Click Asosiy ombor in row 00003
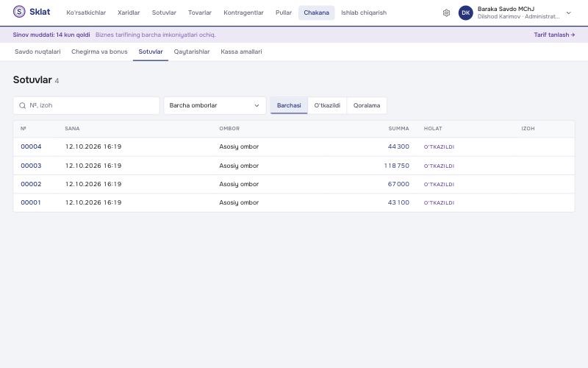This screenshot has width=588, height=368. tap(239, 166)
